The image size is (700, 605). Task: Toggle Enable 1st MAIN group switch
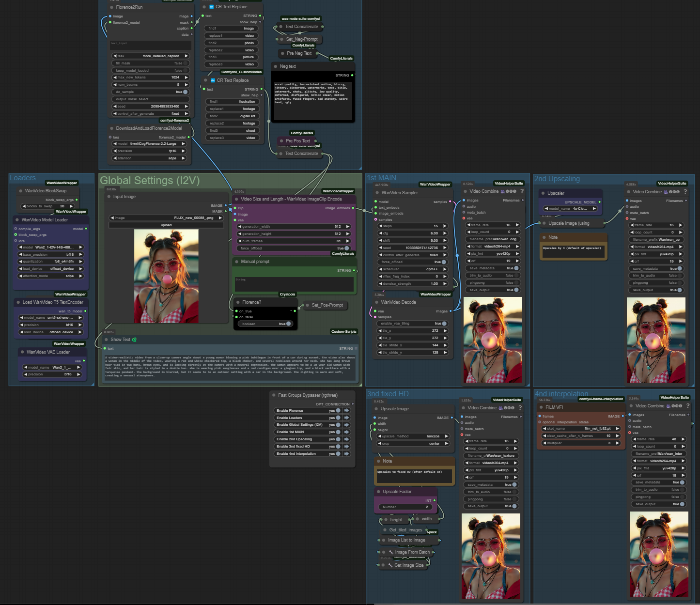(x=338, y=432)
